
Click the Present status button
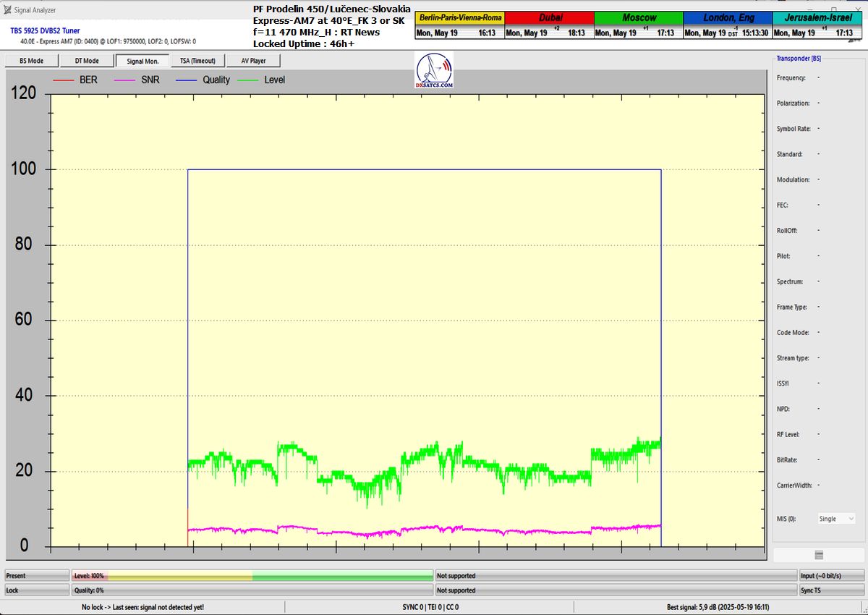pos(37,576)
